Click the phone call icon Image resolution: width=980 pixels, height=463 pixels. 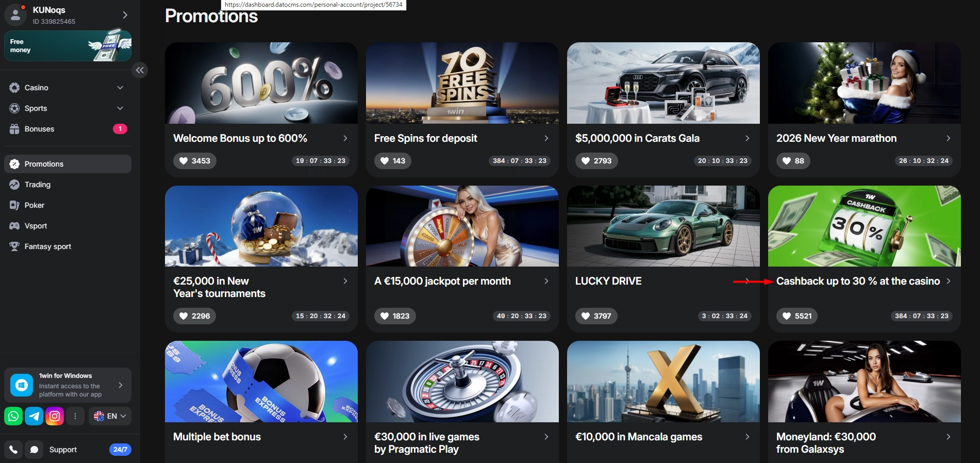coord(13,450)
